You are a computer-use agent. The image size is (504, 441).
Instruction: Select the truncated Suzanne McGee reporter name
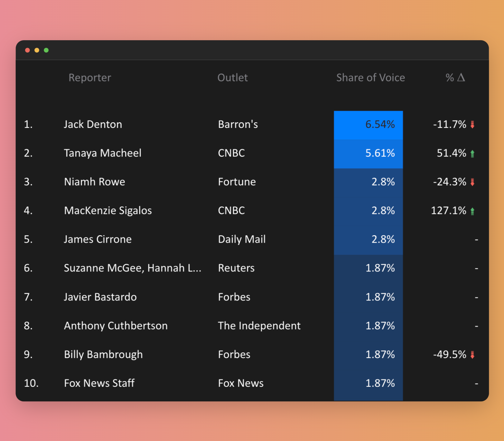pos(132,268)
